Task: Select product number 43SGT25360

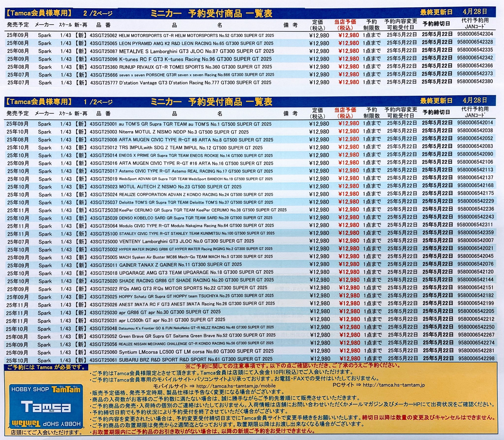Action: click(104, 67)
